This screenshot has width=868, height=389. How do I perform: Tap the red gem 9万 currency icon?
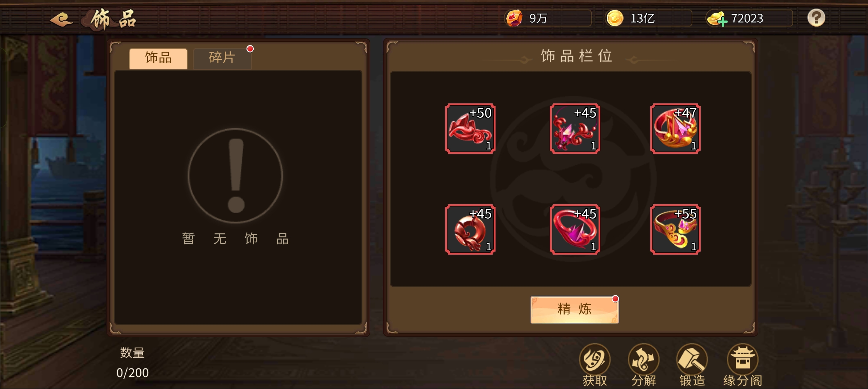[514, 18]
